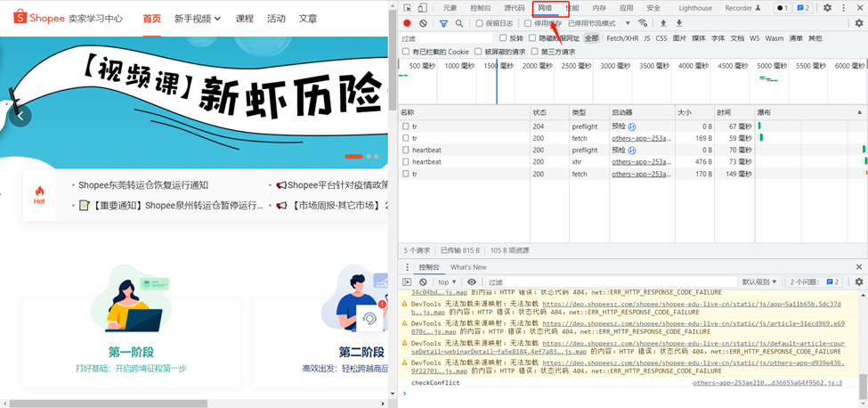Viewport: 868px width, 408px height.
Task: Click the preflight icon in tr 204 row
Action: coord(631,126)
